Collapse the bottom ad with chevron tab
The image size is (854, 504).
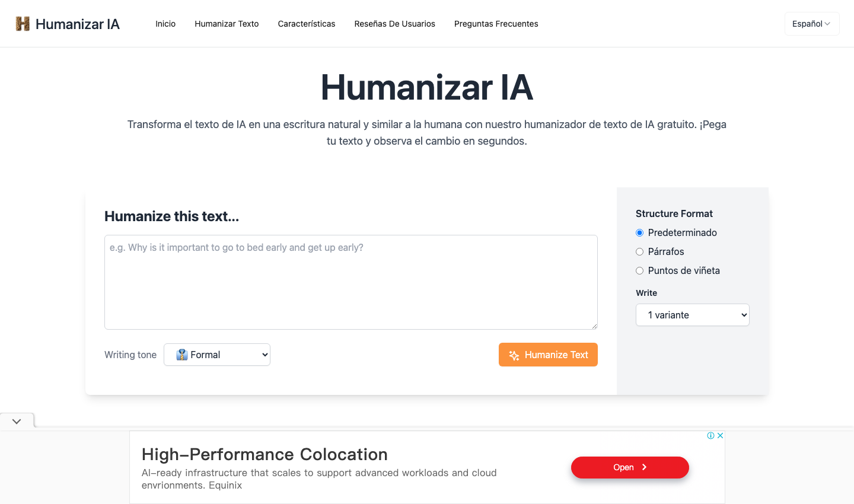click(x=17, y=421)
